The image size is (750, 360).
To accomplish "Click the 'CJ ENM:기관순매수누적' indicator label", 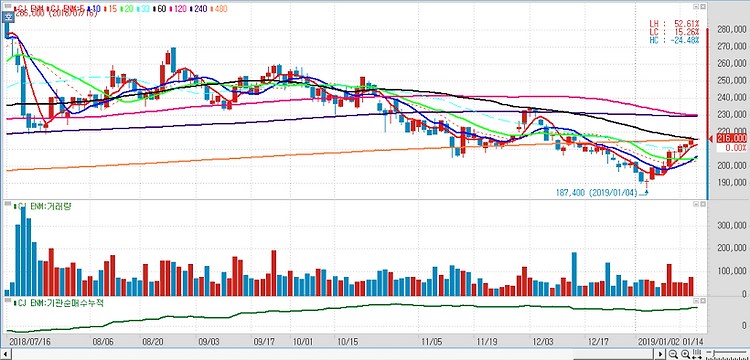I will [x=59, y=303].
